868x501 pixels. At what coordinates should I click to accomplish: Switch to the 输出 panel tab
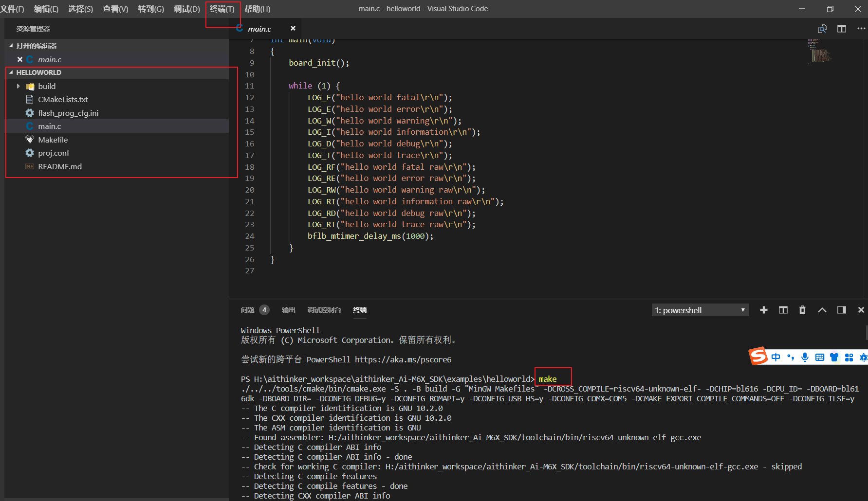[289, 310]
